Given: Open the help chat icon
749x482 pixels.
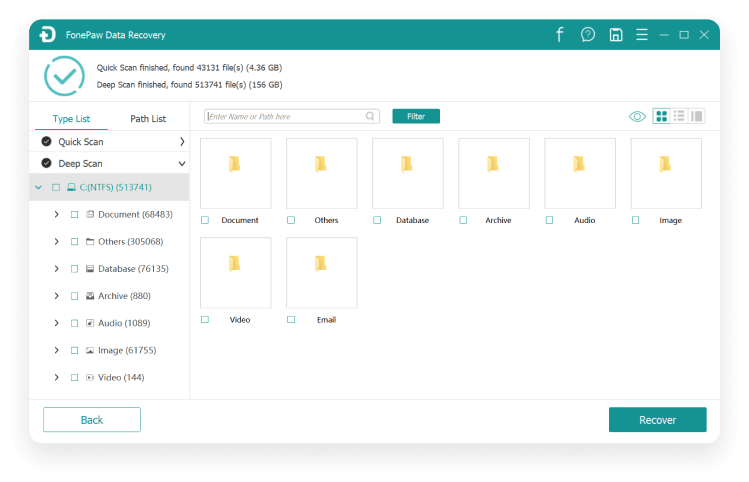Looking at the screenshot, I should (x=588, y=34).
